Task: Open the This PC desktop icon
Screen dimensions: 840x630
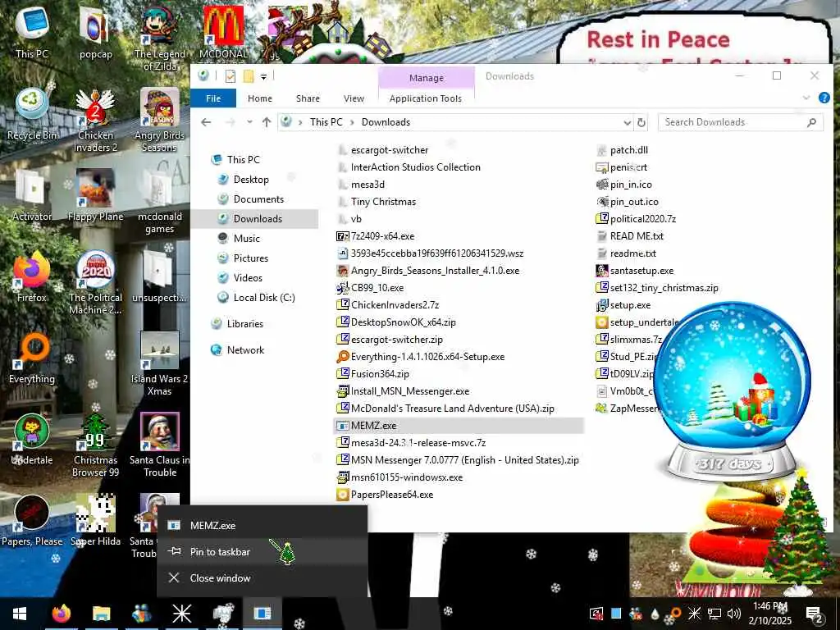Action: pyautogui.click(x=32, y=32)
